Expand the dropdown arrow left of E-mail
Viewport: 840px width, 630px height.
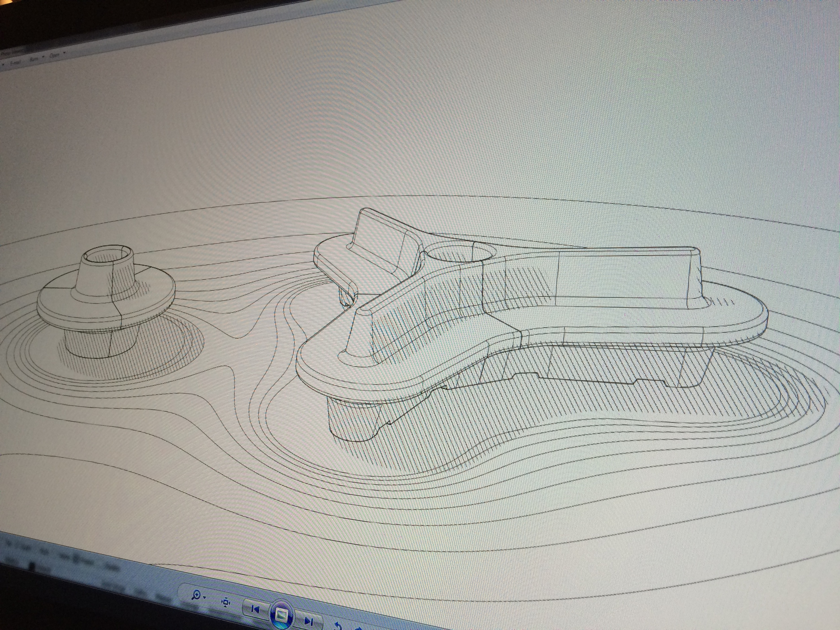[3, 65]
